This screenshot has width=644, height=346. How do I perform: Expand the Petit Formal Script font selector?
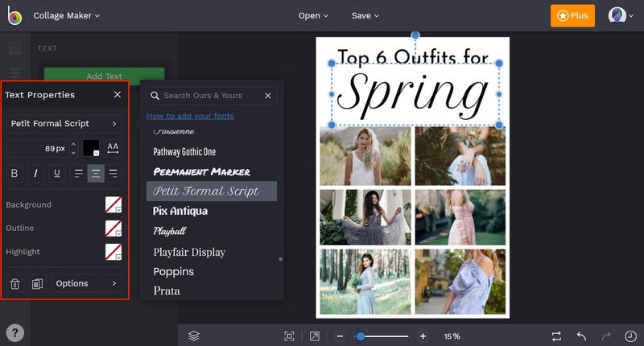click(x=64, y=124)
